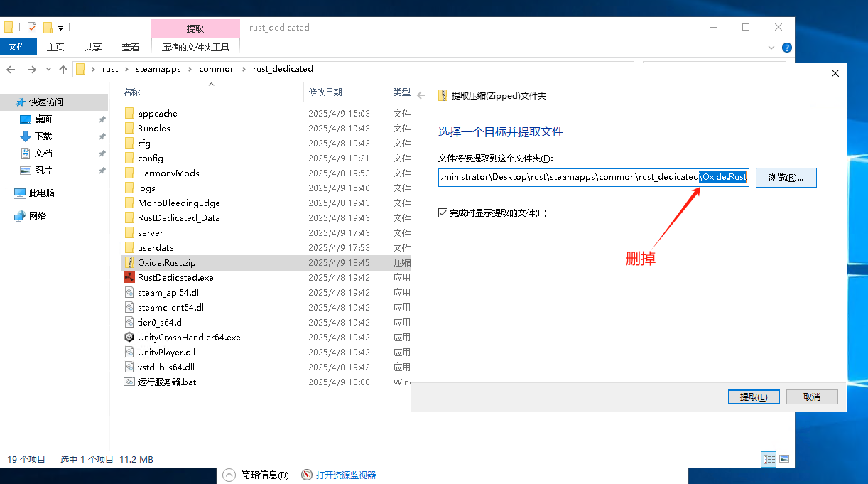
Task: Select the 提取 contextual tab header
Action: click(x=195, y=28)
